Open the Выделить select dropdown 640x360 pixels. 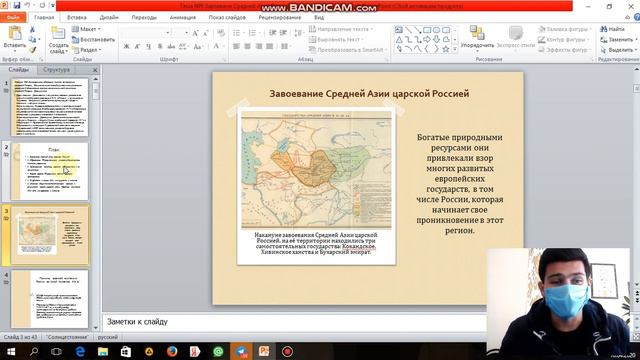618,49
